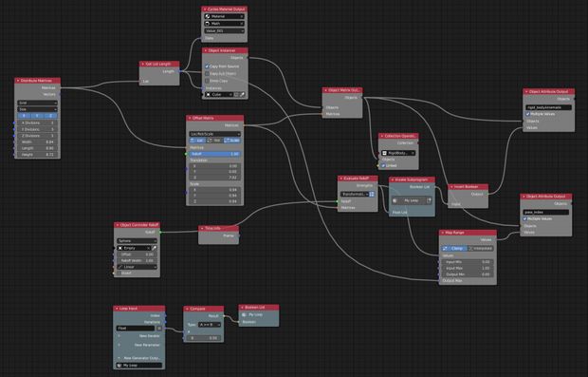The height and width of the screenshot is (377, 588).
Task: Click the Loc icon button in Offset Matrix
Action: coord(197,141)
